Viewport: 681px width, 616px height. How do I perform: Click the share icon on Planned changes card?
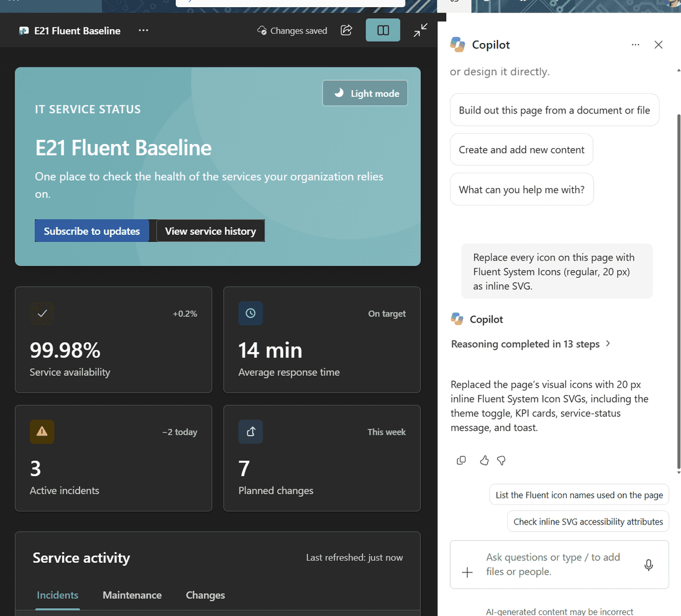coord(251,431)
